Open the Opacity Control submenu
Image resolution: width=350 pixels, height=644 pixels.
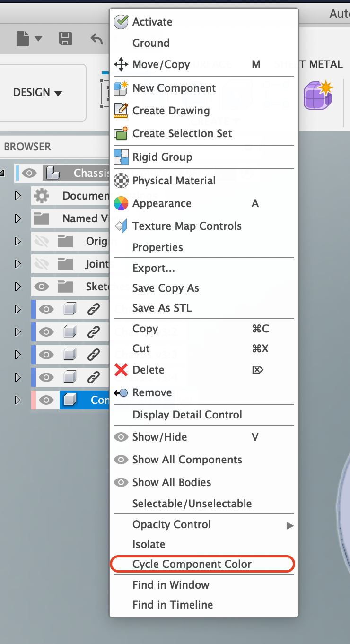click(204, 525)
